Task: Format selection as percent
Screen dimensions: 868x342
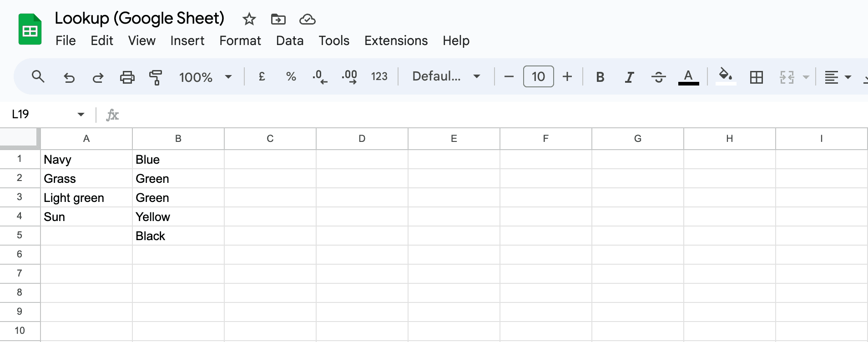Action: pos(291,76)
